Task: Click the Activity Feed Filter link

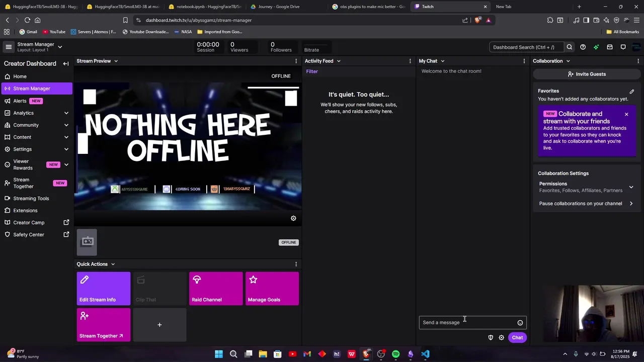Action: tap(312, 71)
